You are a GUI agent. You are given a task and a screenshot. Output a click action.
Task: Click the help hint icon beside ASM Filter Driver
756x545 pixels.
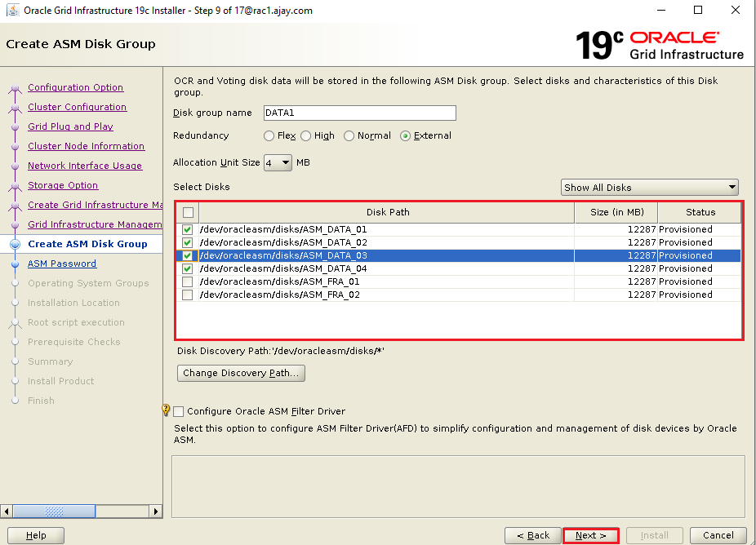[x=166, y=410]
